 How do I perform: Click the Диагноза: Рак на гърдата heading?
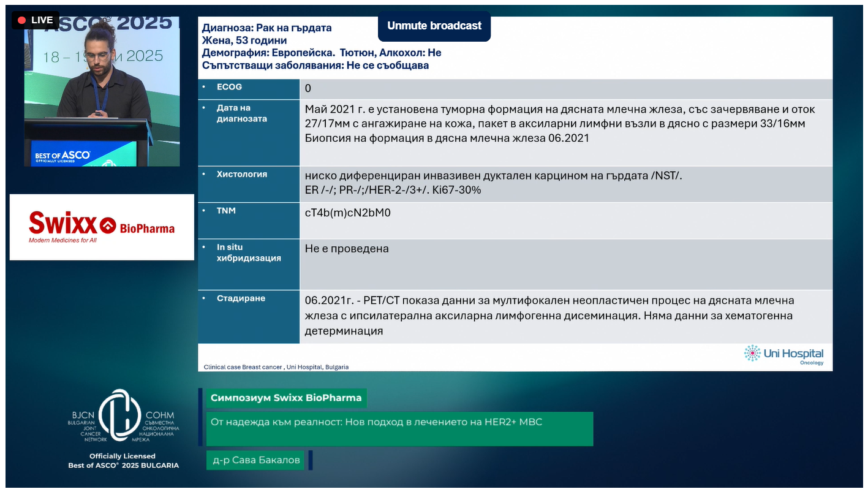(266, 28)
